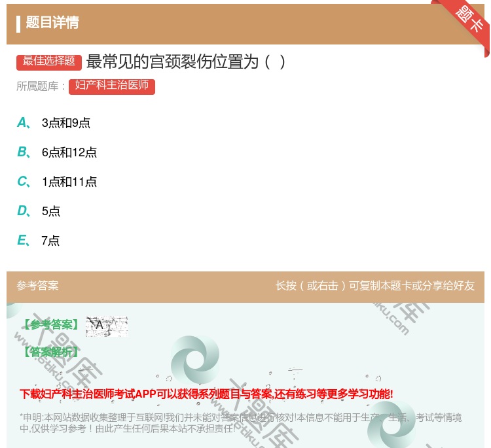Image resolution: width=491 pixels, height=448 pixels.
Task: Select option D 5点
Action: tap(39, 211)
